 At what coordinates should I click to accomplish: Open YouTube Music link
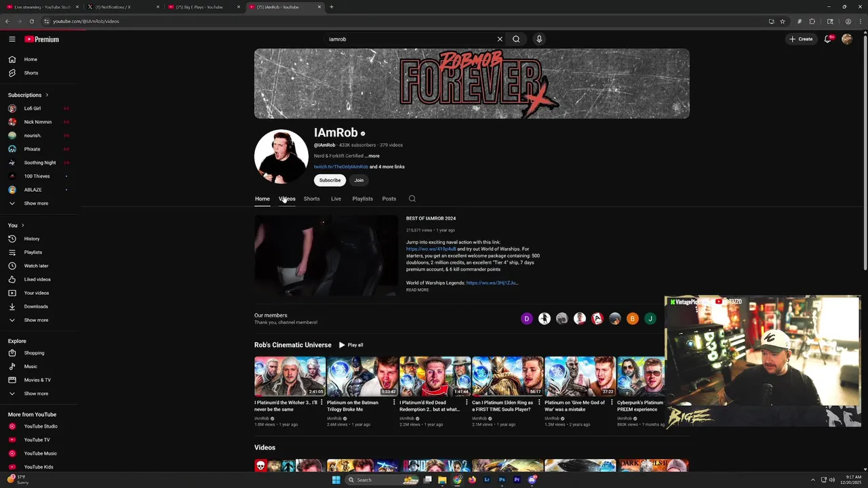(x=39, y=453)
